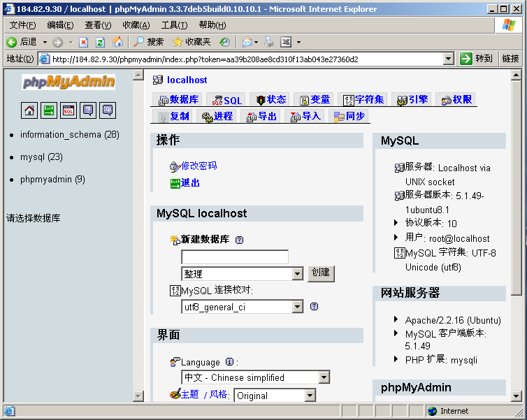This screenshot has width=527, height=420.
Task: Click the new database name input field
Action: (x=235, y=257)
